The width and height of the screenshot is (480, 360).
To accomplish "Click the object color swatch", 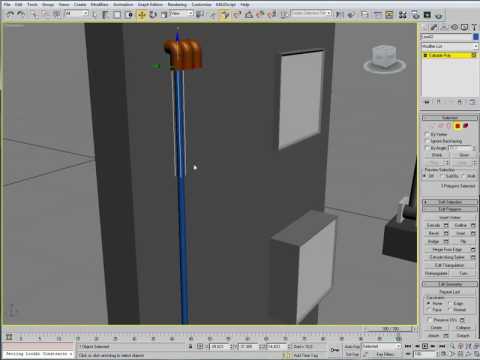I will coord(476,37).
